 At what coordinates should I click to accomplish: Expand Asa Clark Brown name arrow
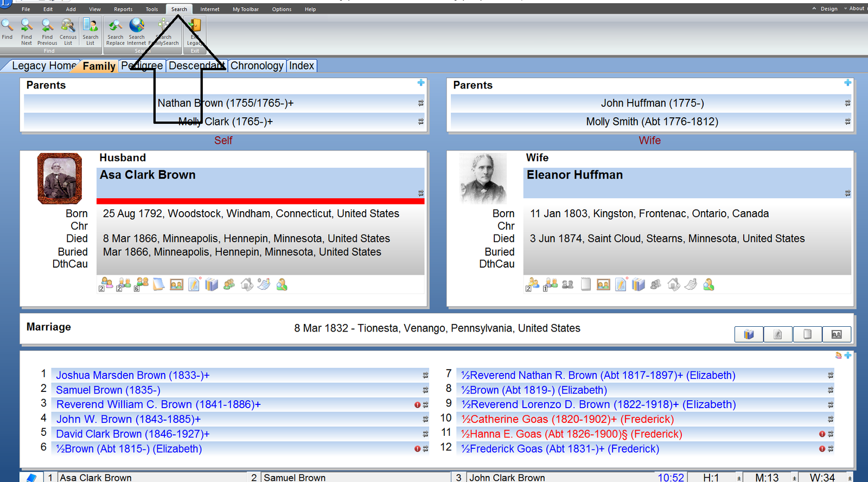pos(421,193)
